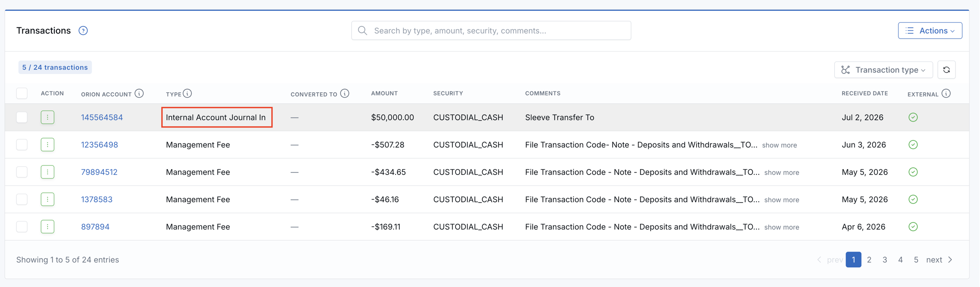Click the $50,000.00 amount cell

[x=393, y=117]
